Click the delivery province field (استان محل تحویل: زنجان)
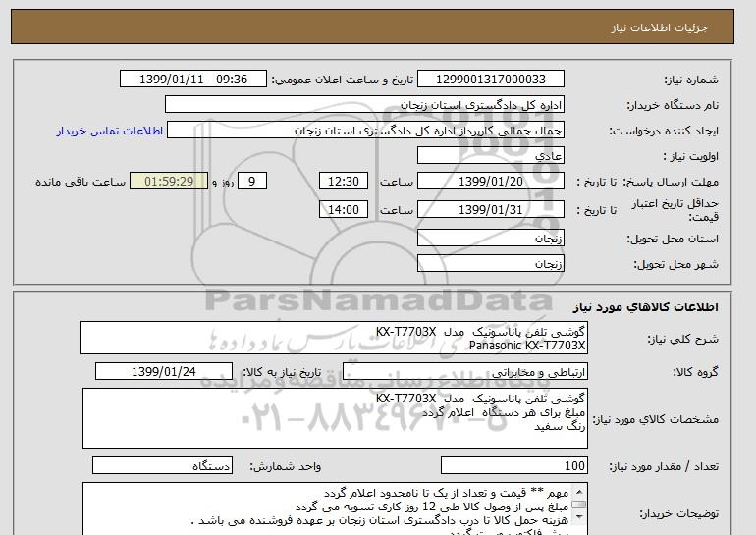756x535 pixels. (490, 239)
